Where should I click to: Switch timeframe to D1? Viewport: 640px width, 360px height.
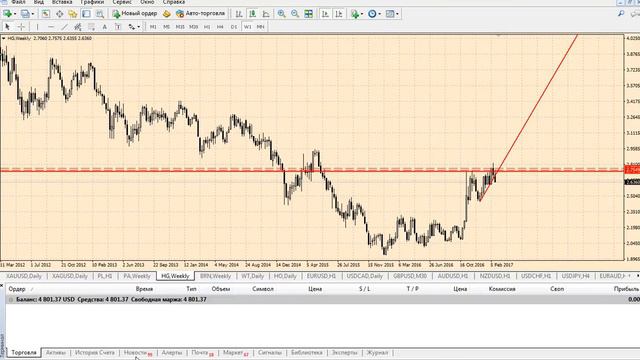(x=233, y=27)
